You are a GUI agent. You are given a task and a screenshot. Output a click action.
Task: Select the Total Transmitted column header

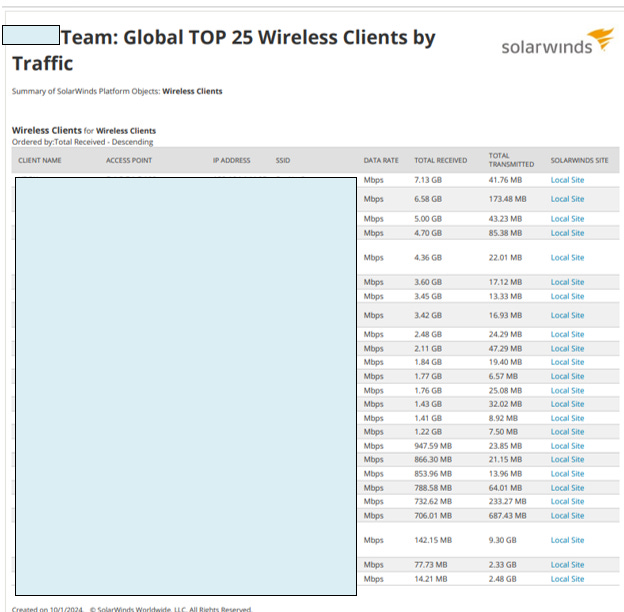click(511, 160)
